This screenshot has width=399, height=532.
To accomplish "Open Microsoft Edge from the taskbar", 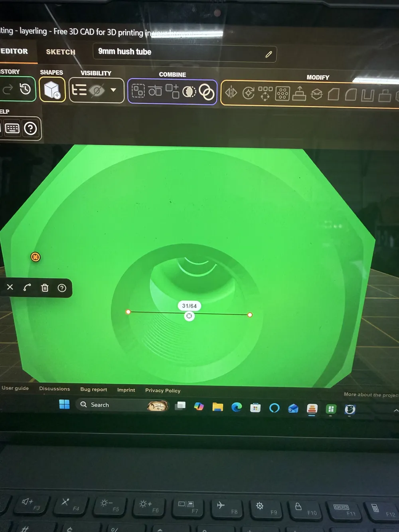I will tap(237, 407).
